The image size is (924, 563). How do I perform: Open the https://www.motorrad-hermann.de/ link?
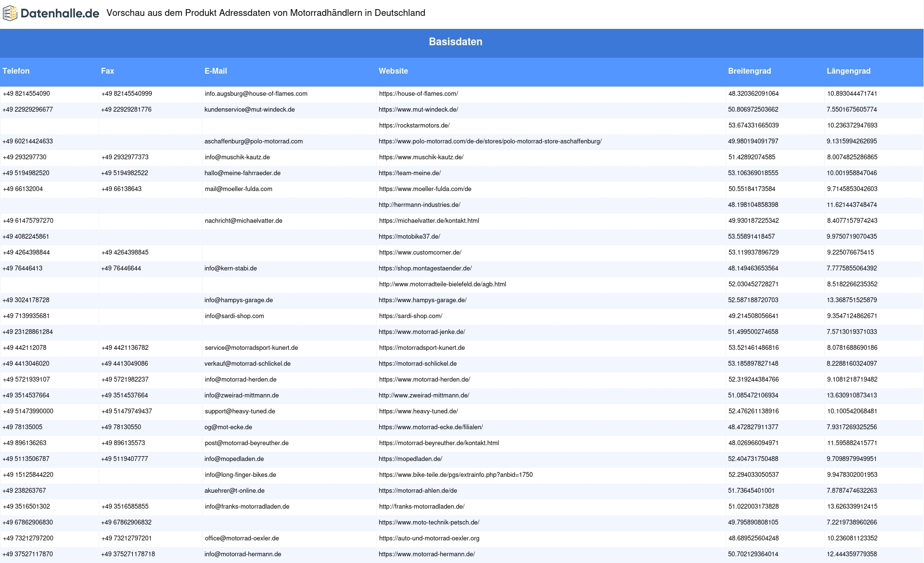click(427, 554)
